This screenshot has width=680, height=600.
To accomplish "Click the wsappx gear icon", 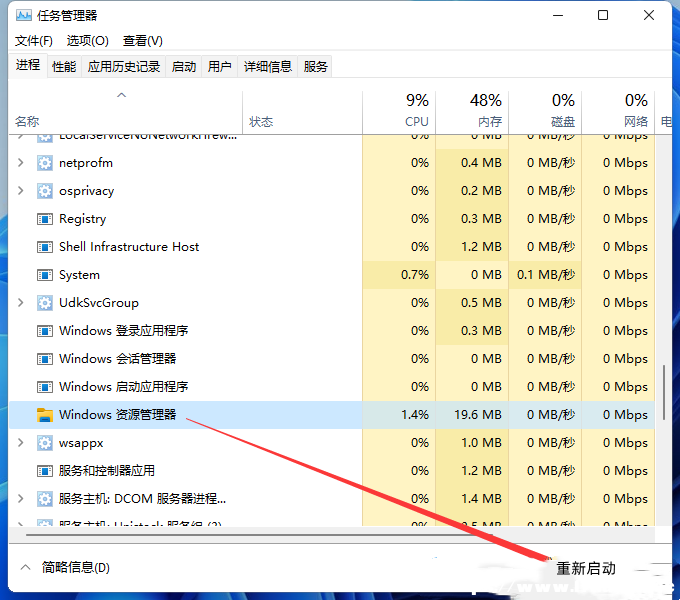I will coord(45,443).
